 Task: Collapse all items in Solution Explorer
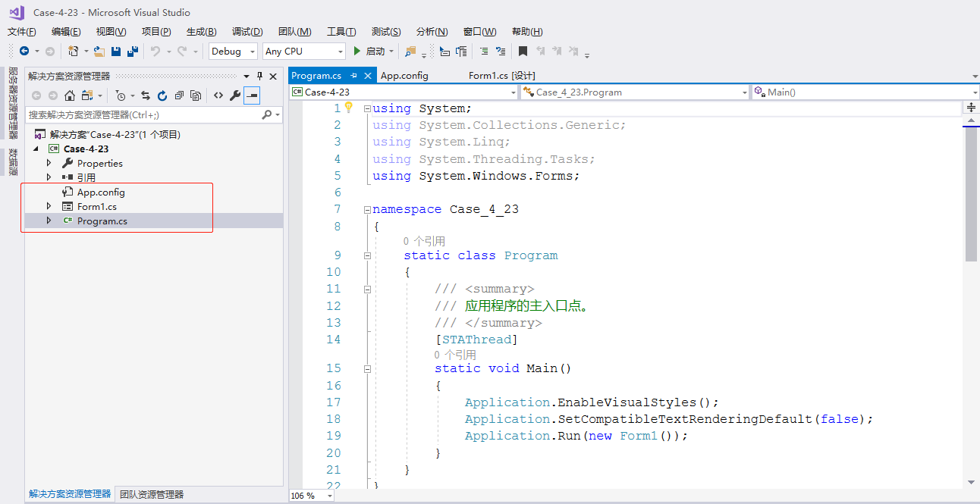point(179,95)
